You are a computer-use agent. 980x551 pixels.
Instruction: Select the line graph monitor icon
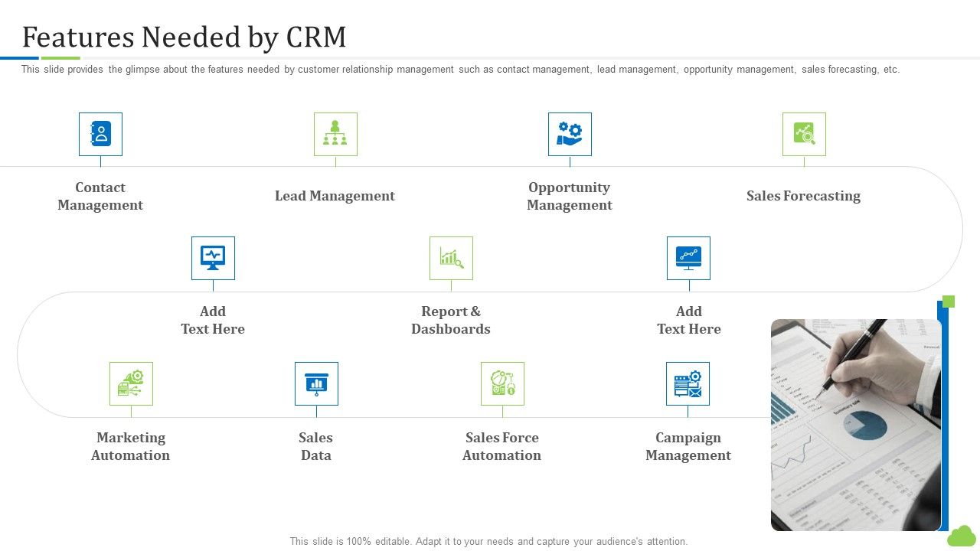(x=688, y=258)
